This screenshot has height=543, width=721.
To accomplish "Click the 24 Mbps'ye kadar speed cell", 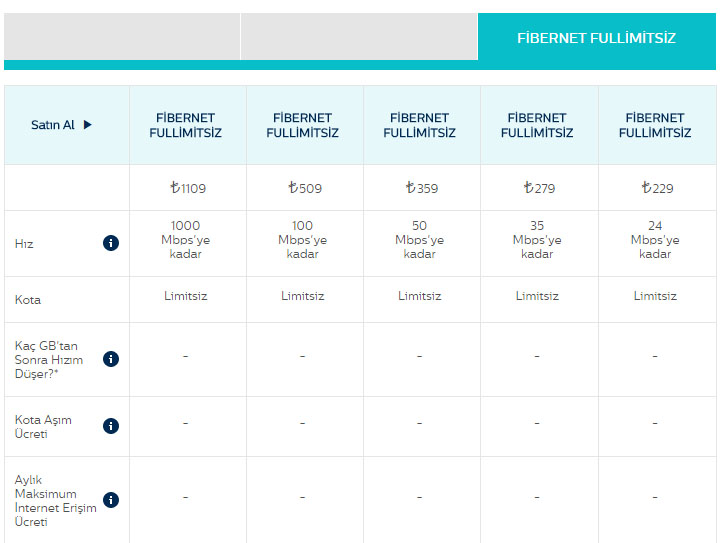I will point(655,240).
